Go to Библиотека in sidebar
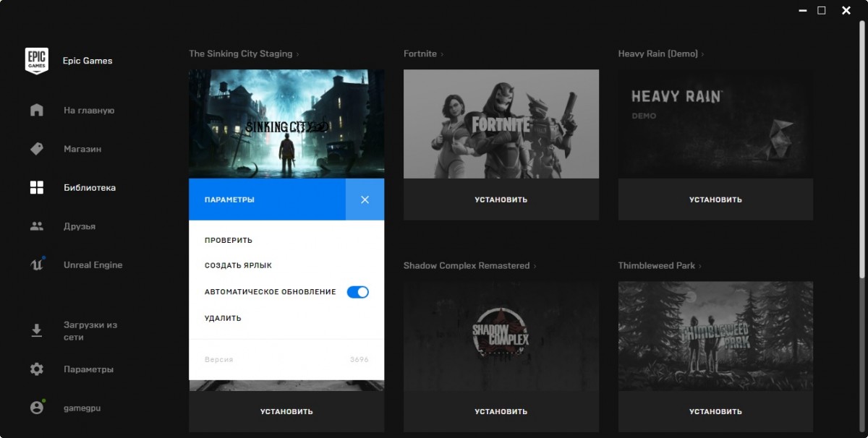Viewport: 868px width, 438px height. (x=90, y=188)
